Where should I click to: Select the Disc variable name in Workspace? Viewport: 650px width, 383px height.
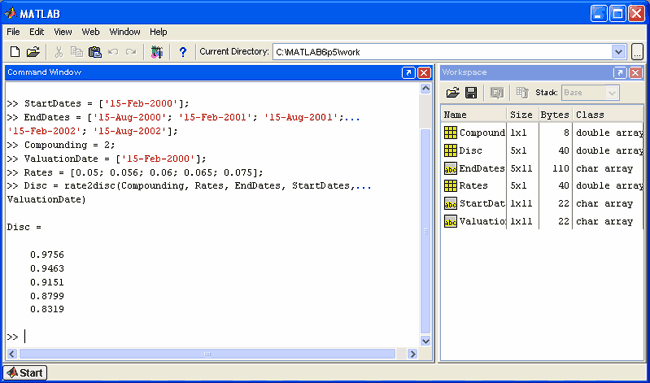tap(471, 150)
